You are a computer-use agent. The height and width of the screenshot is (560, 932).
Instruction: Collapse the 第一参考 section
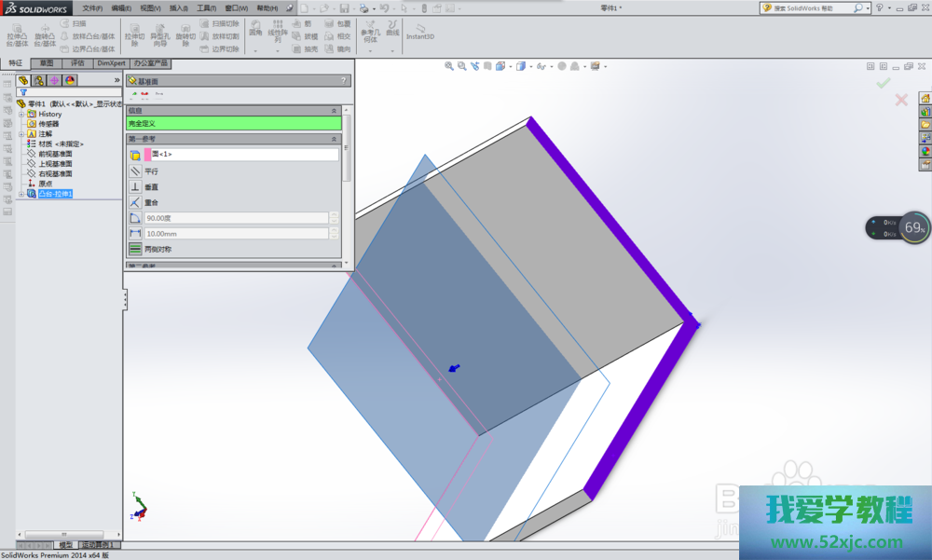pyautogui.click(x=335, y=139)
